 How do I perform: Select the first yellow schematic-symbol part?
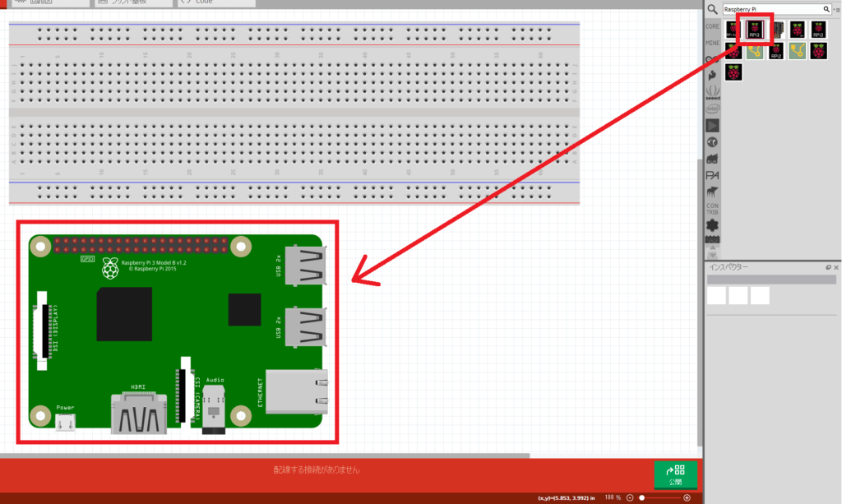pyautogui.click(x=755, y=51)
